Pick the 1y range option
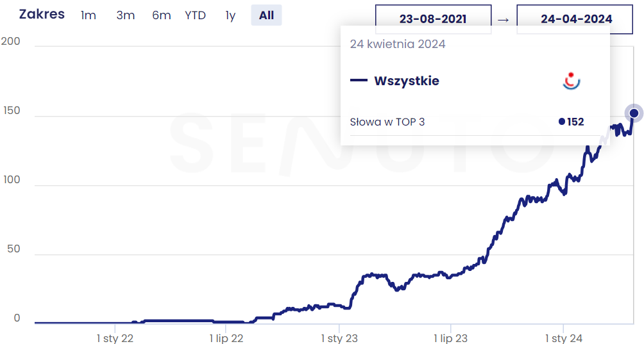The width and height of the screenshot is (644, 344). click(230, 15)
